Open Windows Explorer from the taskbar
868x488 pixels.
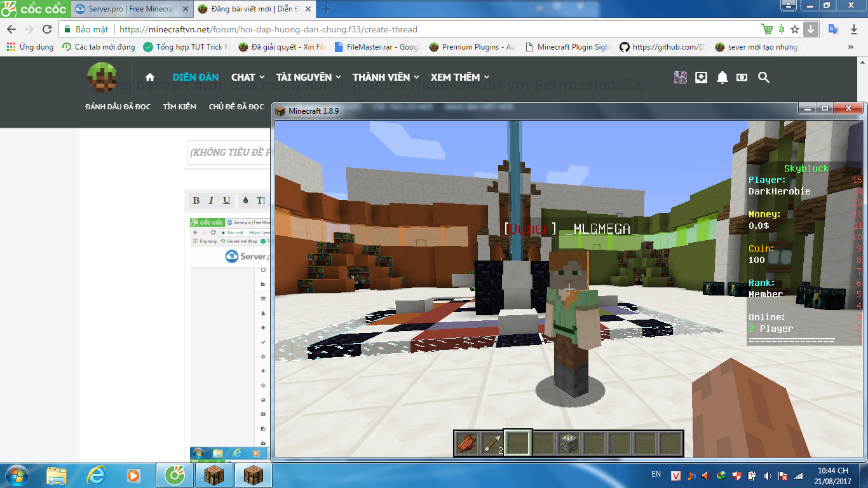coord(57,475)
